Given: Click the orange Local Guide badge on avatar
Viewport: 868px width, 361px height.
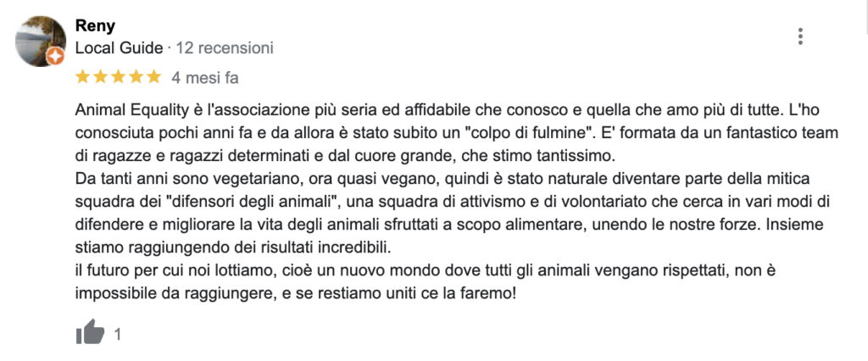Looking at the screenshot, I should pyautogui.click(x=55, y=56).
